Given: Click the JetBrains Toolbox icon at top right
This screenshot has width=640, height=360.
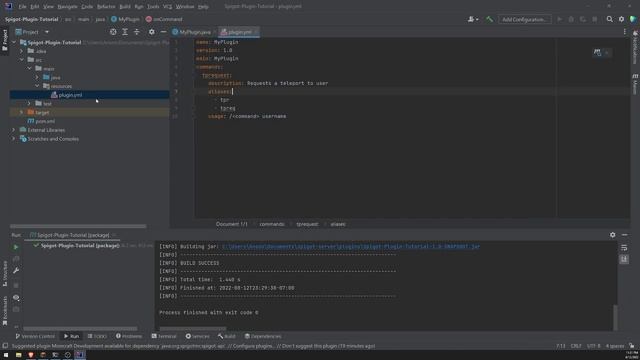Looking at the screenshot, I should point(633,19).
